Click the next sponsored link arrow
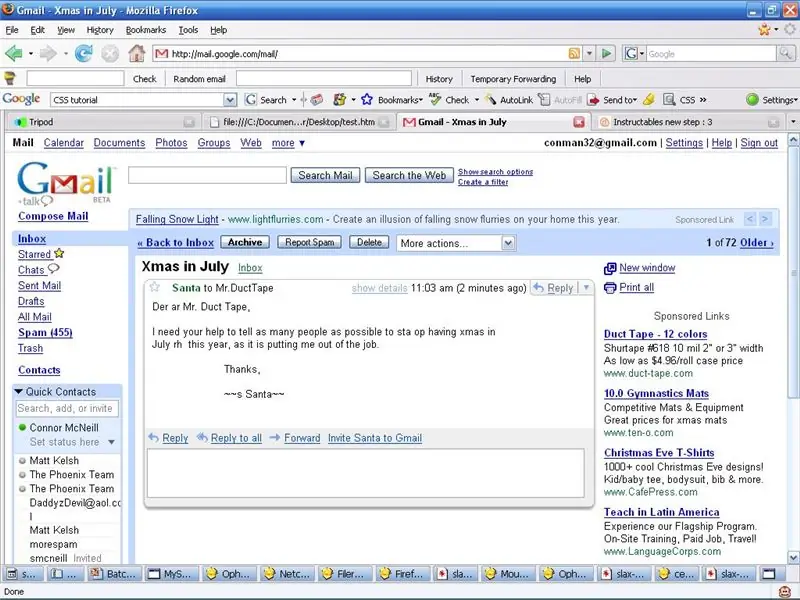The image size is (800, 600). coord(765,219)
